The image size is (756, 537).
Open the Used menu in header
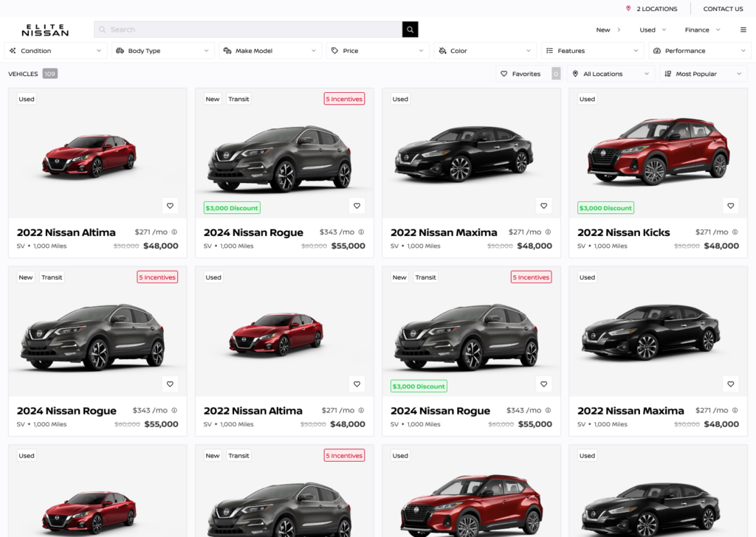653,30
